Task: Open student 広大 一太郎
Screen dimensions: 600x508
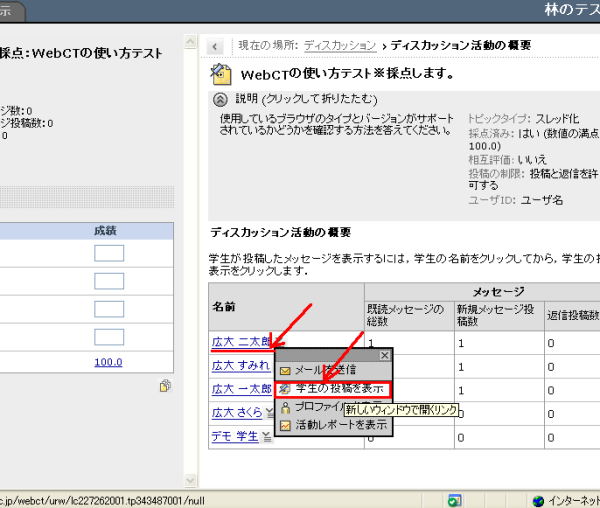Action: click(241, 389)
